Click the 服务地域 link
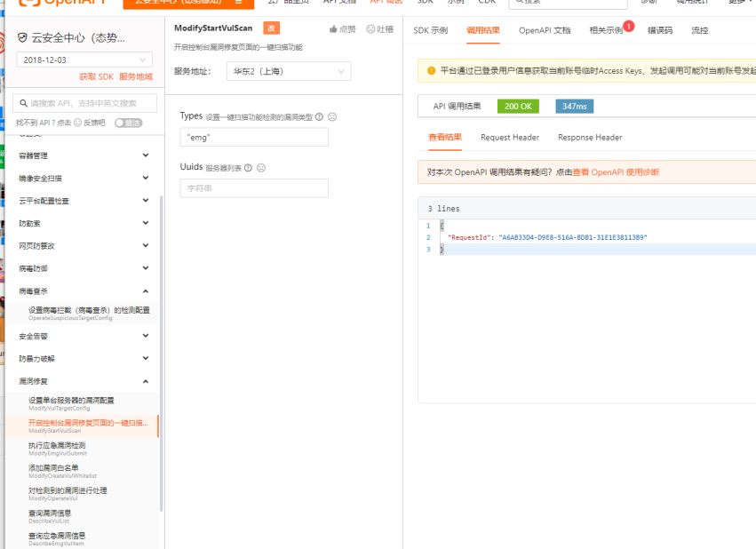The image size is (756, 549). (136, 76)
